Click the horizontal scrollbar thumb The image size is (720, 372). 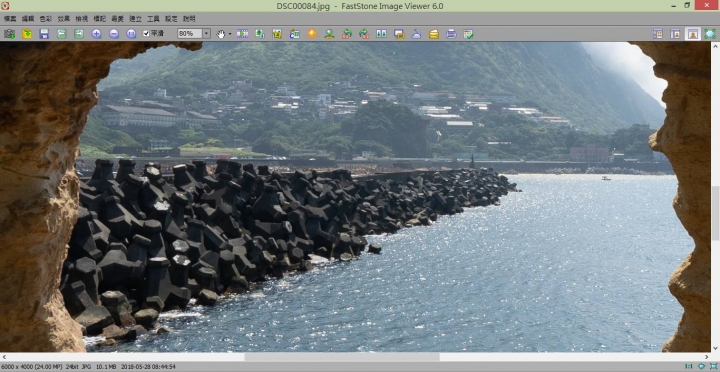(342, 357)
